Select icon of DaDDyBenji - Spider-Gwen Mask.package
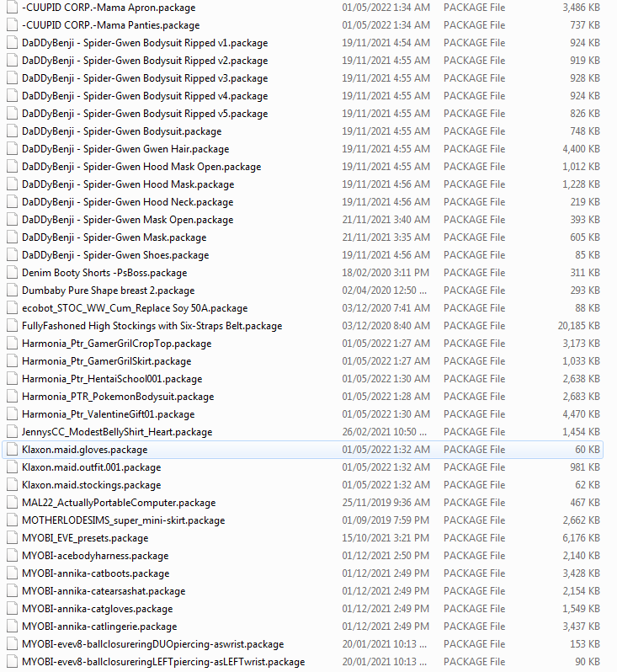Viewport: 617px width, 672px height. tap(12, 237)
